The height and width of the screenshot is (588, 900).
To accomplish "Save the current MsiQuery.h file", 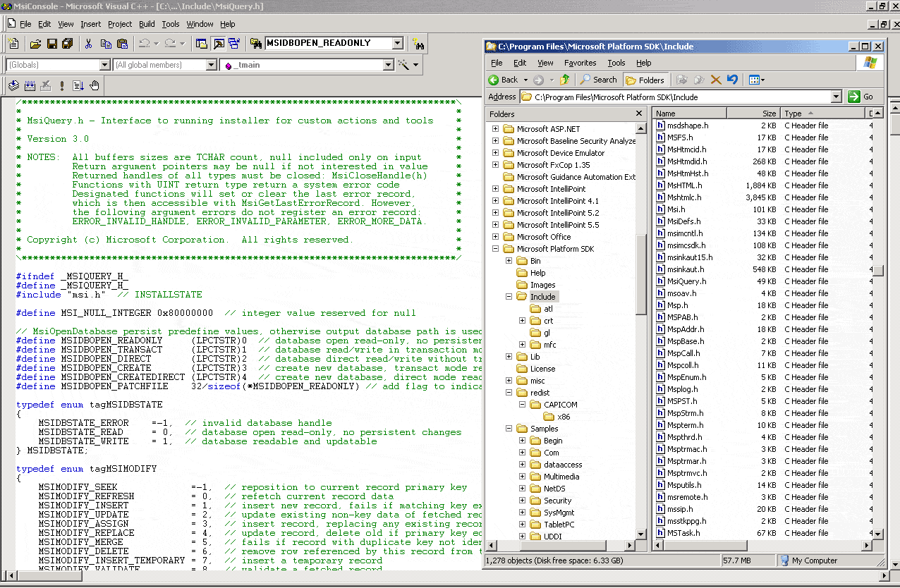I will [x=51, y=44].
